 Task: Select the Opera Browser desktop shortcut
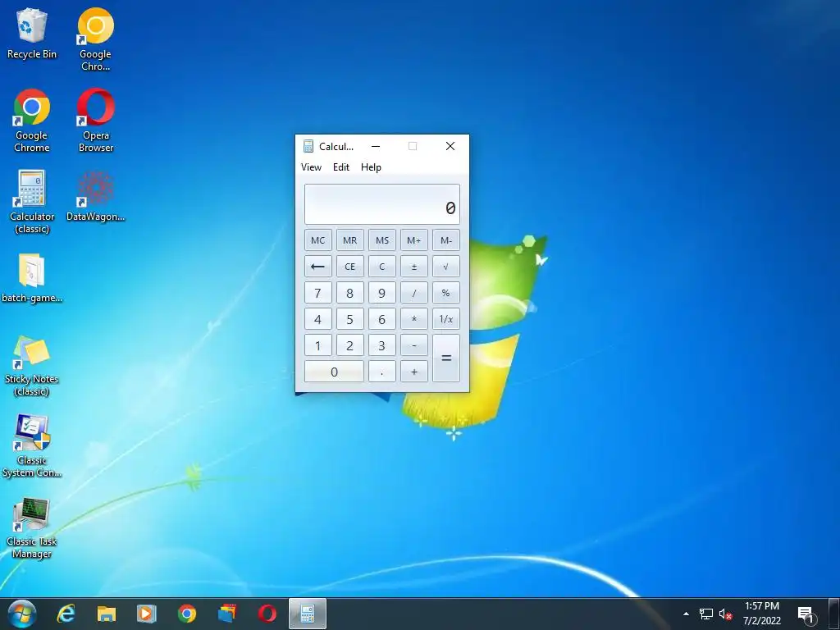(x=96, y=121)
